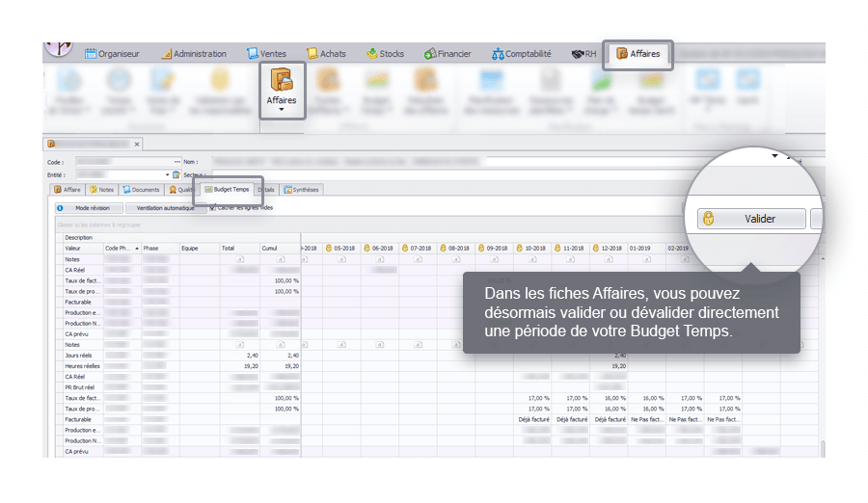868x503 pixels.
Task: Open the Comptabilité ribbon tab
Action: tap(522, 54)
